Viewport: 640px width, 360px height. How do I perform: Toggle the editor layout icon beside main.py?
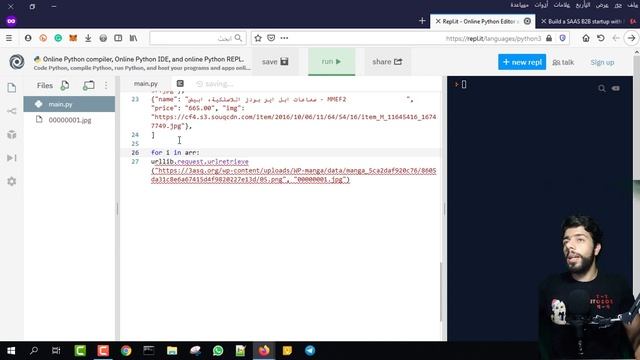(x=180, y=84)
